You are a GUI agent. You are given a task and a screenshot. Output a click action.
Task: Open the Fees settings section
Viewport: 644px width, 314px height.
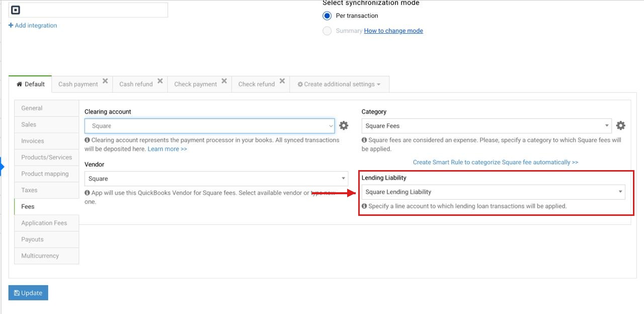click(47, 206)
